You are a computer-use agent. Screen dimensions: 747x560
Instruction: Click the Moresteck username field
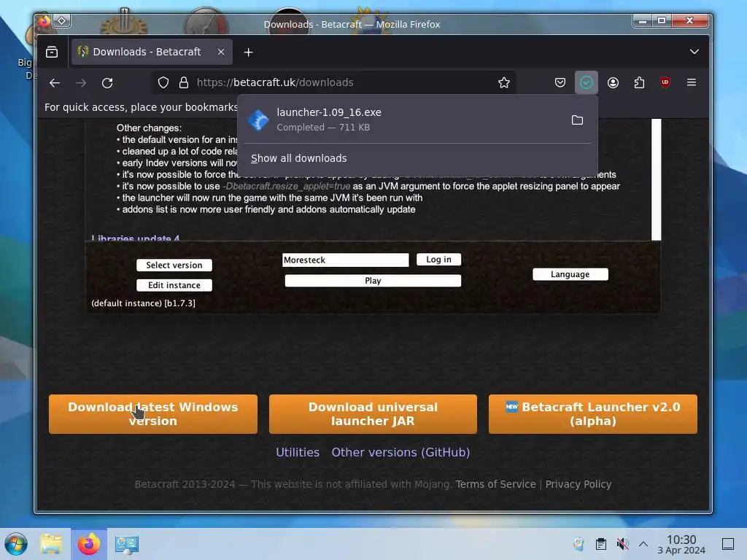345,260
